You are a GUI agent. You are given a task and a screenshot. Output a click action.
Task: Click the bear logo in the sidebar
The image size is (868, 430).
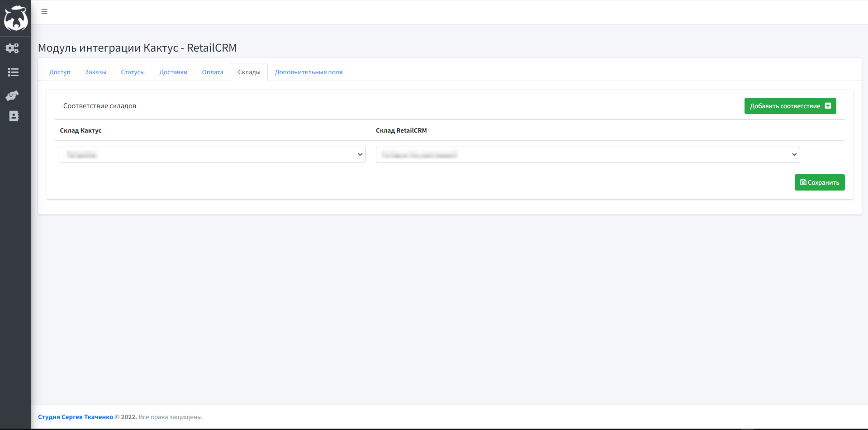pyautogui.click(x=16, y=18)
